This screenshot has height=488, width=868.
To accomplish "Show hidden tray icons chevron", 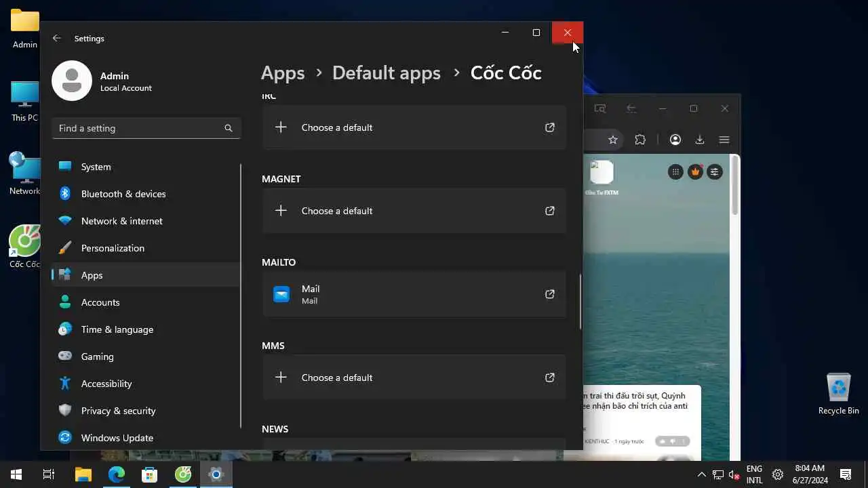I will click(701, 474).
